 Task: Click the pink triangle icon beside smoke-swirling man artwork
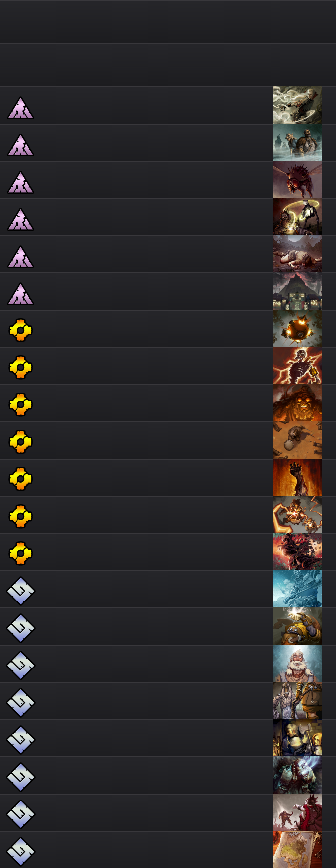click(x=20, y=108)
